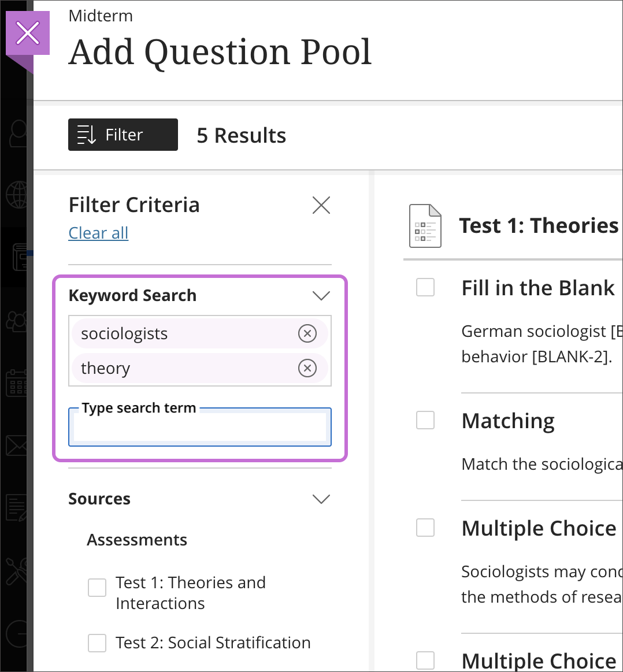Select the Matching question checkbox

(x=425, y=420)
